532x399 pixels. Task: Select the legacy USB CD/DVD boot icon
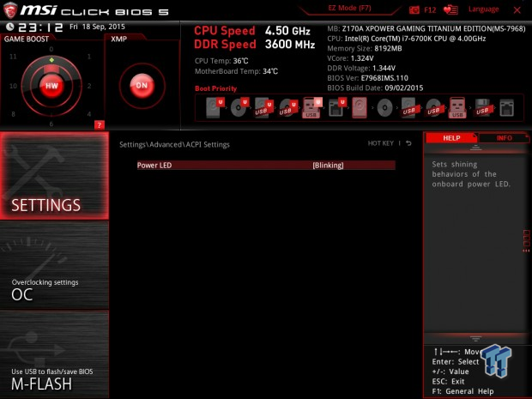coord(433,107)
